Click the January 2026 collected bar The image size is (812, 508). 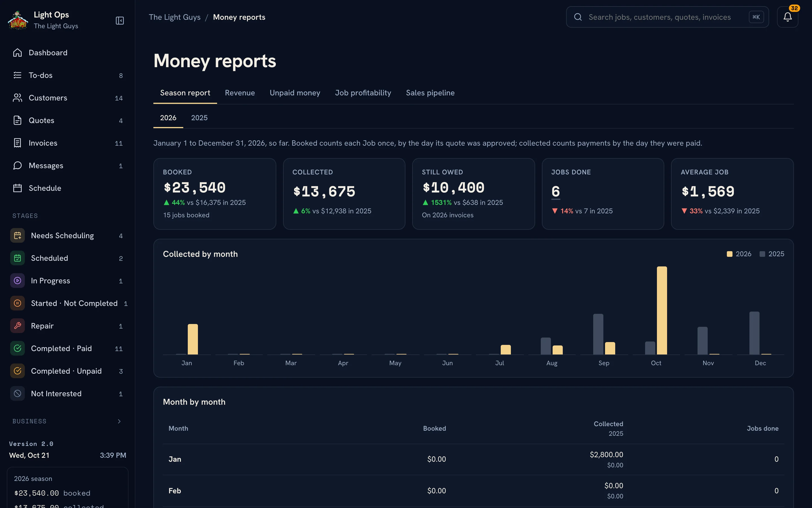pos(193,339)
